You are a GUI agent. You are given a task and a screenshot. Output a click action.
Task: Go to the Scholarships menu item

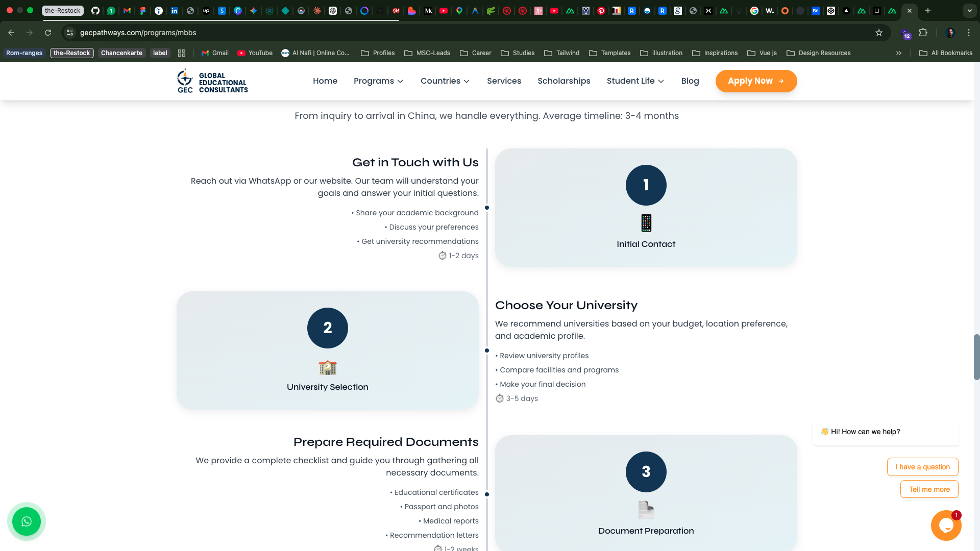[563, 81]
